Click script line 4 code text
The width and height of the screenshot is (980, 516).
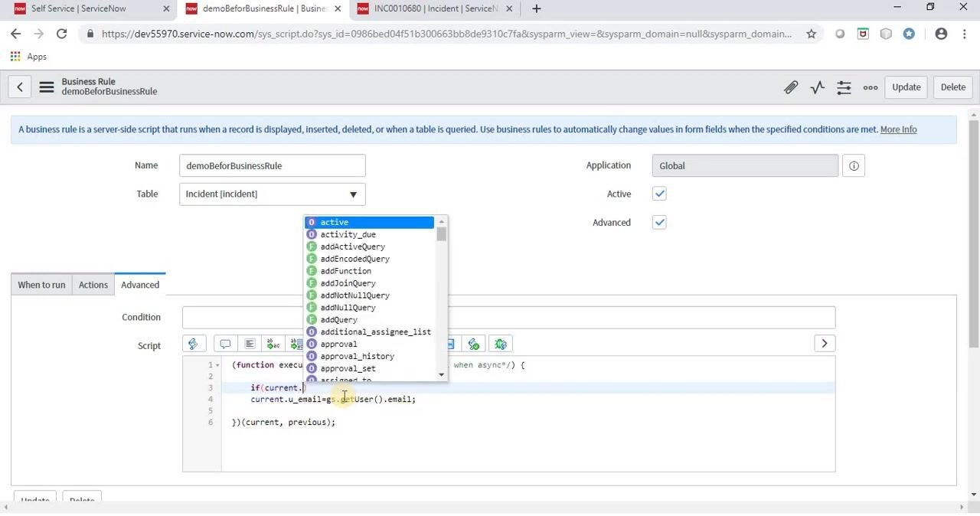click(x=333, y=400)
